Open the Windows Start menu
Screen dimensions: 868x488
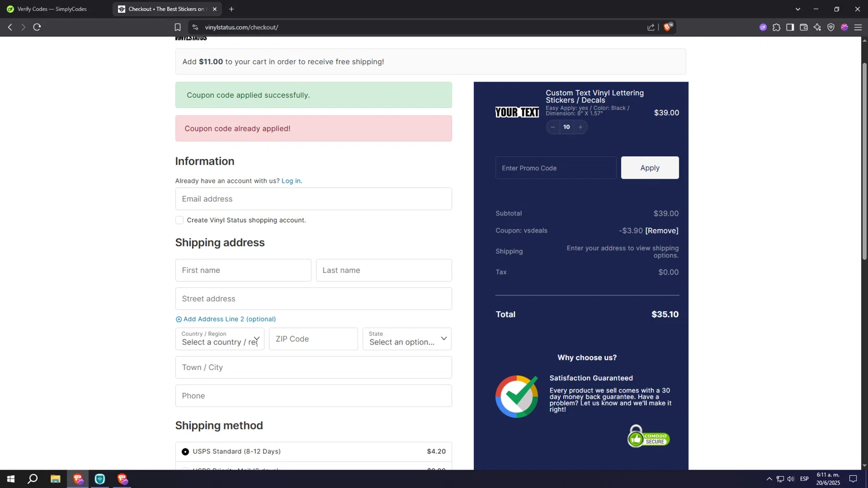pos(10,479)
